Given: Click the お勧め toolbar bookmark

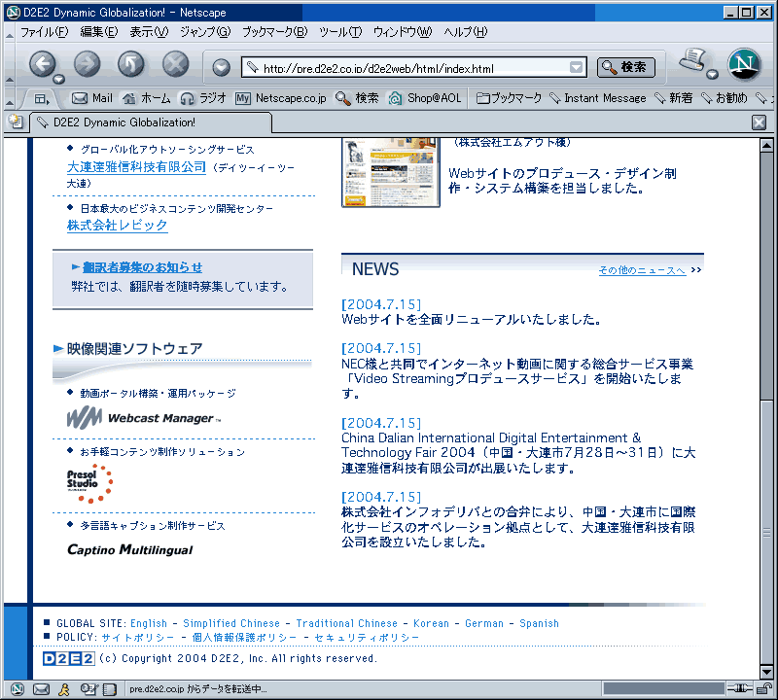Looking at the screenshot, I should click(x=724, y=98).
